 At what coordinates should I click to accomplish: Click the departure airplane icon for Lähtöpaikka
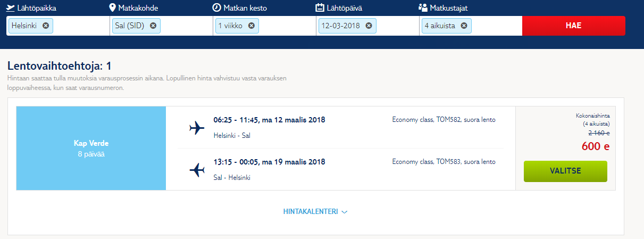click(11, 8)
